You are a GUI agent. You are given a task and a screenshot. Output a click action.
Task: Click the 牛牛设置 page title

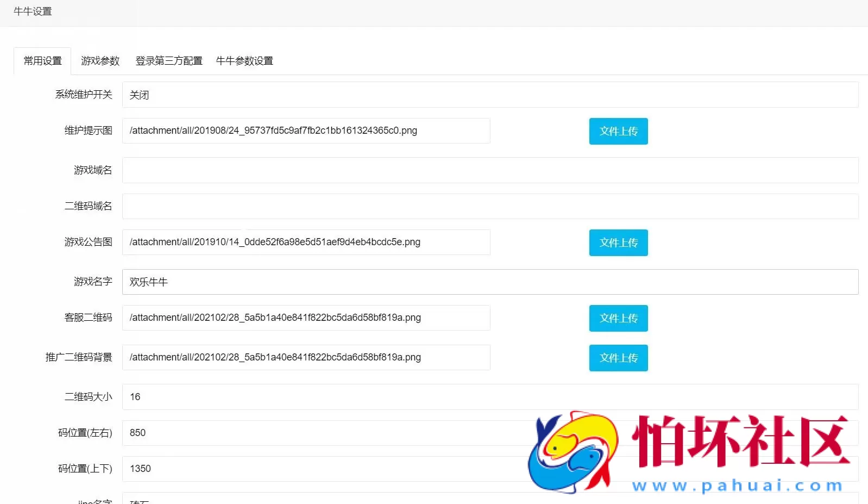[33, 11]
